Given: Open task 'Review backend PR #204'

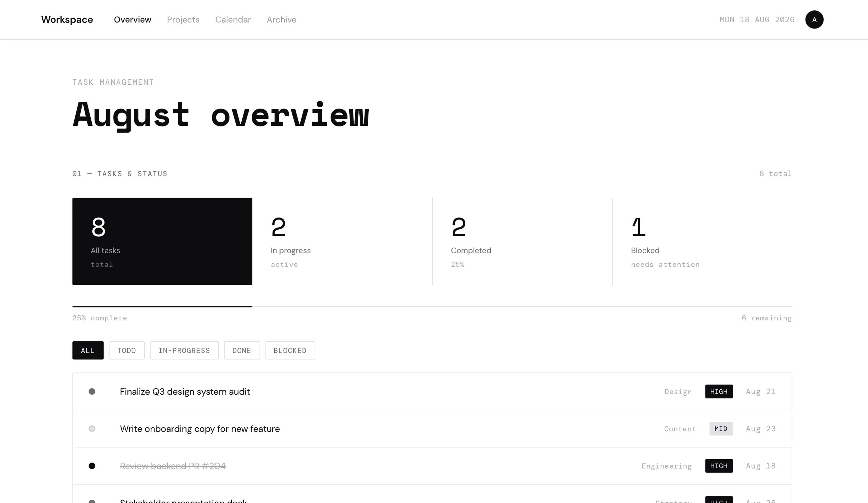Looking at the screenshot, I should tap(173, 466).
